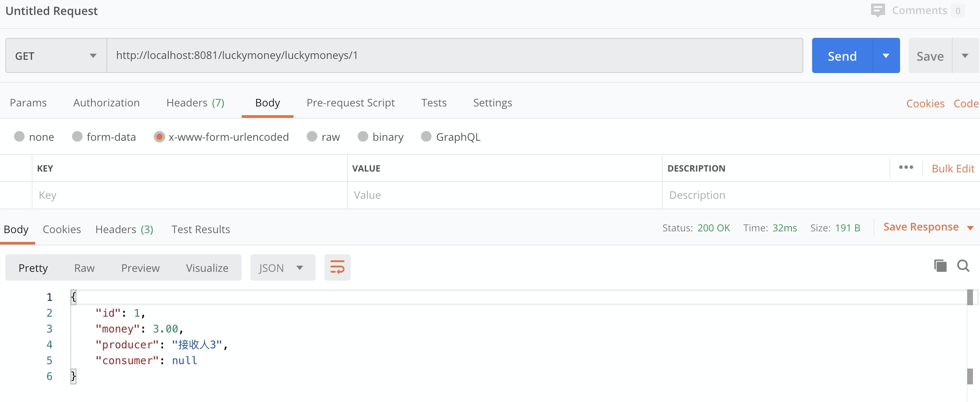This screenshot has width=980, height=402.
Task: Select the Visualize view
Action: tap(207, 268)
